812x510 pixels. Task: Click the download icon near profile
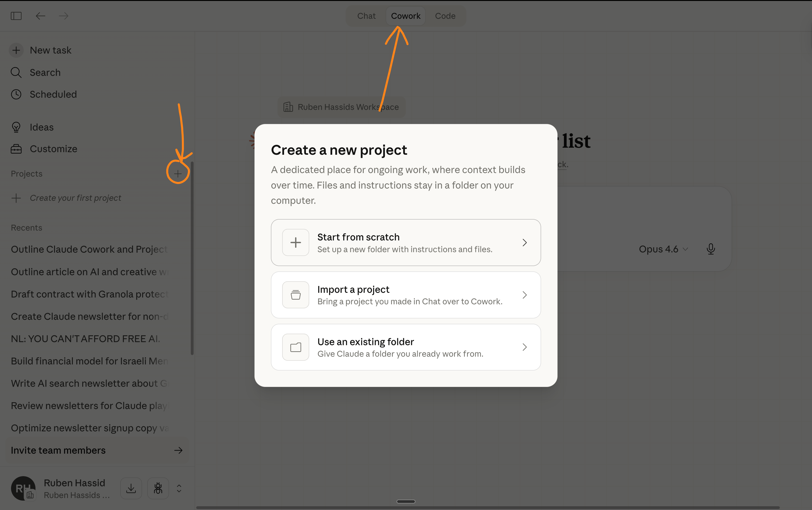coord(131,488)
